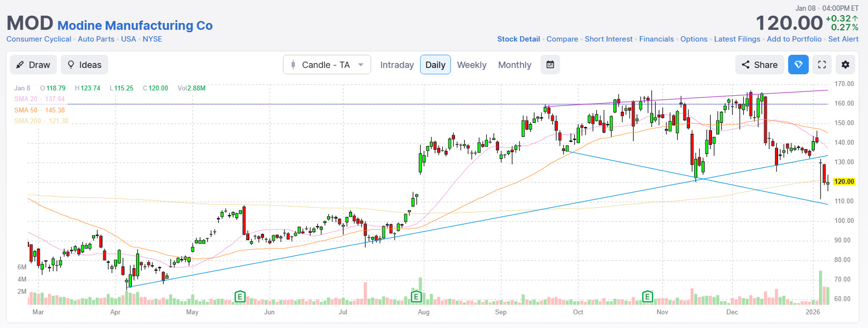Click the blue diamond premium icon

(798, 65)
